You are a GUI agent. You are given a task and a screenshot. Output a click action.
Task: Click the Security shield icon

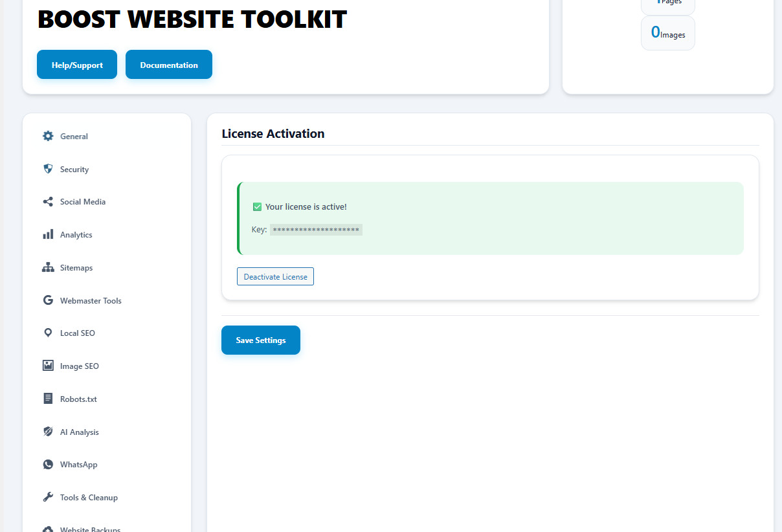pyautogui.click(x=48, y=169)
